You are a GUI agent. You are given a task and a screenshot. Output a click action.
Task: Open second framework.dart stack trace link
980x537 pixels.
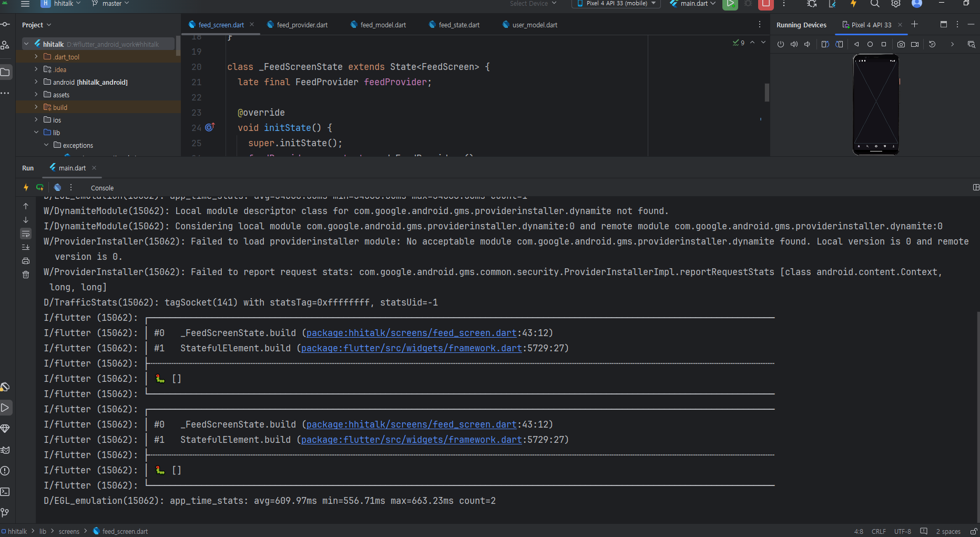[411, 440]
